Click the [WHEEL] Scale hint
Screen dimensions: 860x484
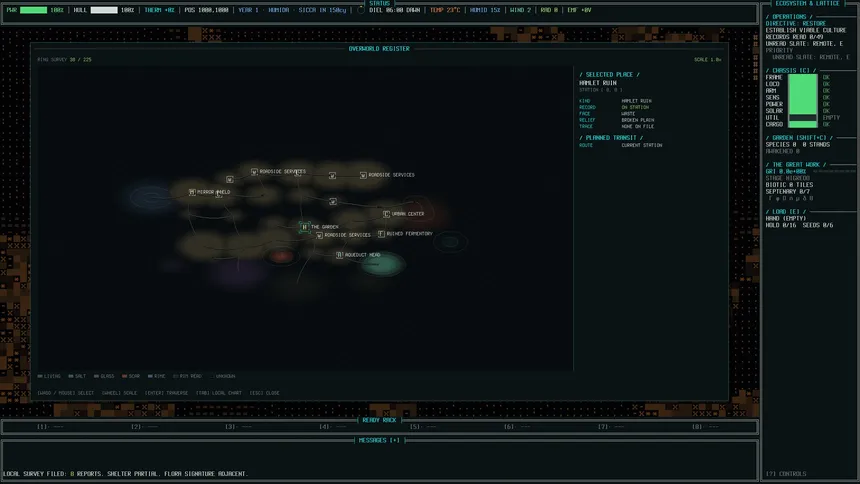pyautogui.click(x=119, y=393)
